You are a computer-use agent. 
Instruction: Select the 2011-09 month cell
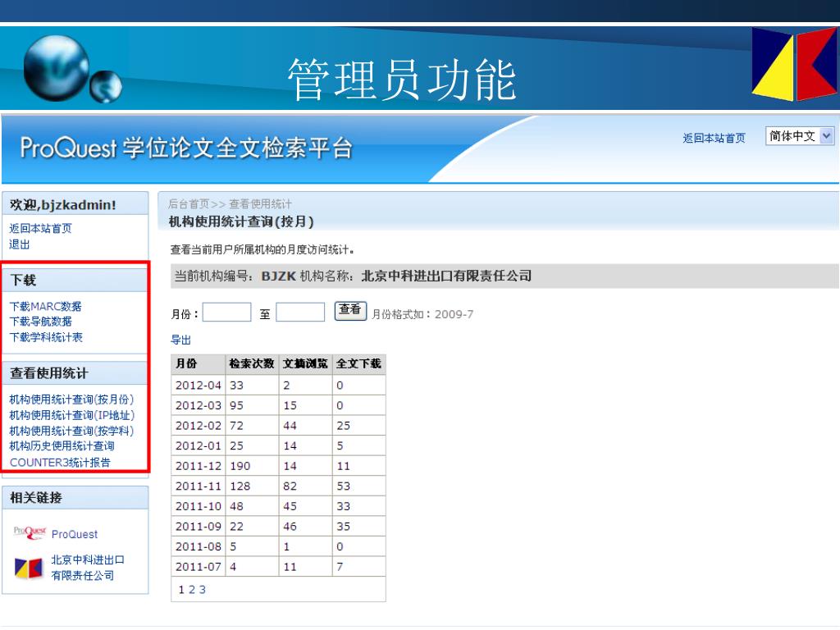pos(199,527)
